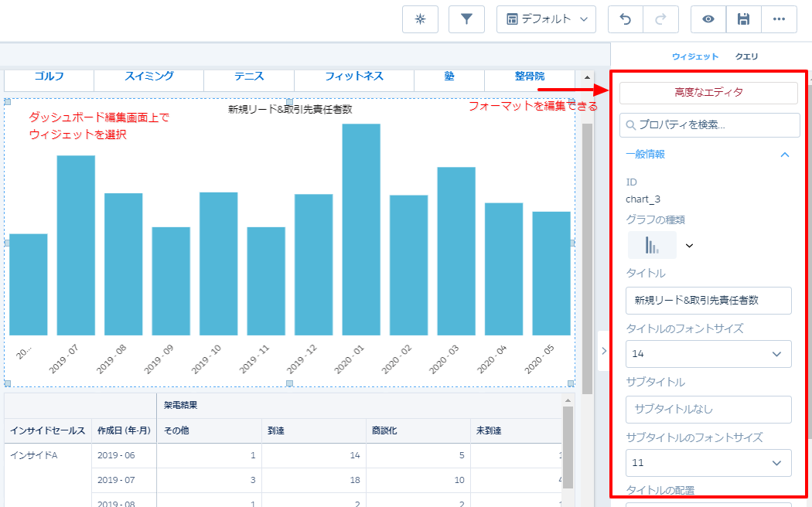Image resolution: width=812 pixels, height=507 pixels.
Task: Select the フィットネス link
Action: (353, 77)
